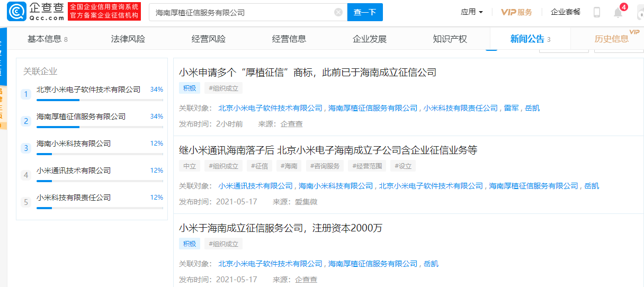Viewport: 644px width, 287px height.
Task: Expand the 应用 dropdown menu
Action: [x=472, y=12]
